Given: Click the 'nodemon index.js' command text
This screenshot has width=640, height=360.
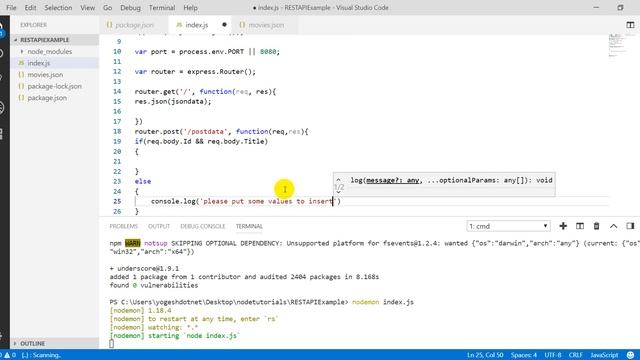Looking at the screenshot, I should [x=382, y=302].
